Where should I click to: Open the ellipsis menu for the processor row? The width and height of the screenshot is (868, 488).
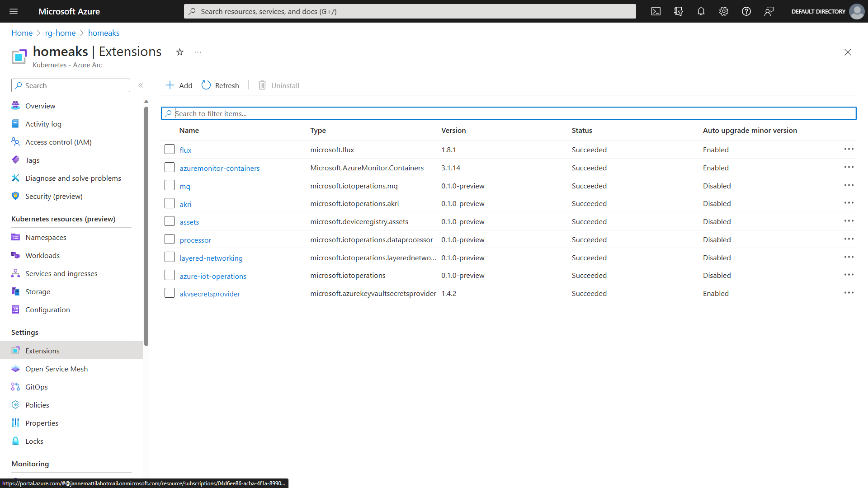849,239
